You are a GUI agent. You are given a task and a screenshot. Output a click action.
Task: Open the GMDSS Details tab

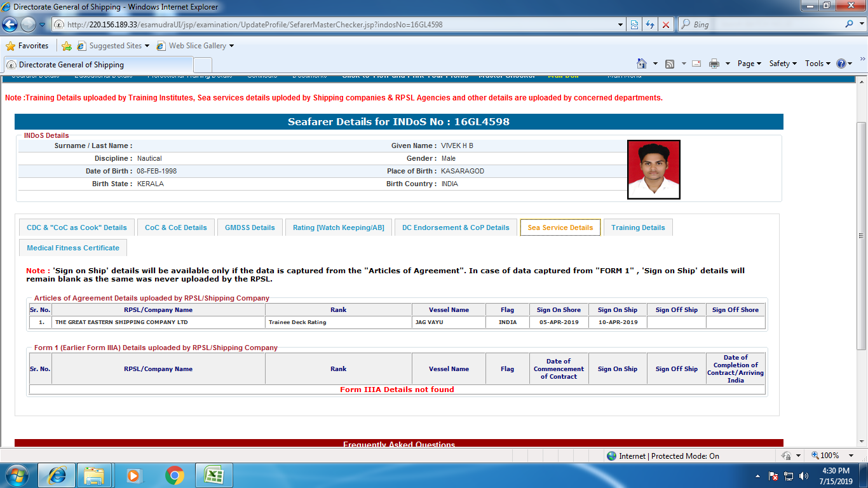[x=250, y=227]
